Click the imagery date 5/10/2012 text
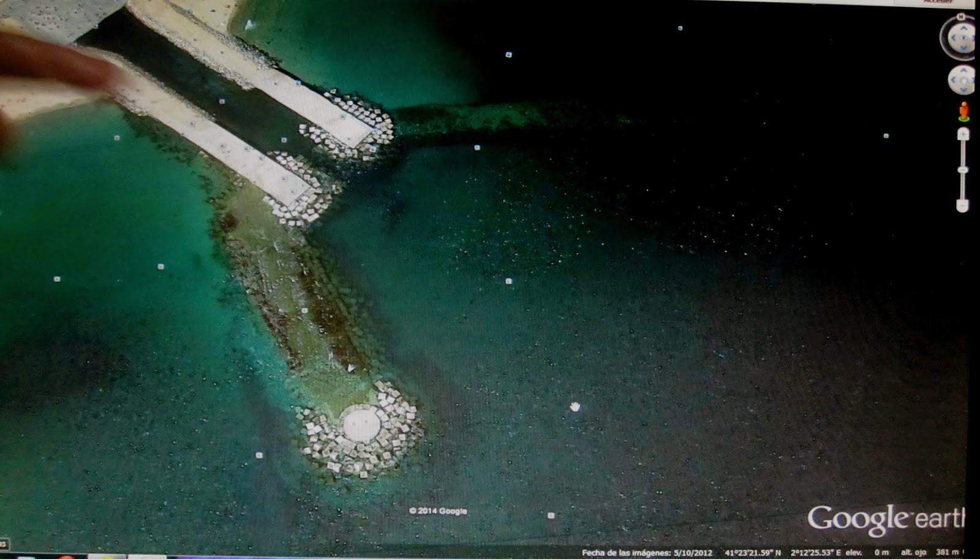The width and height of the screenshot is (980, 559). (692, 553)
